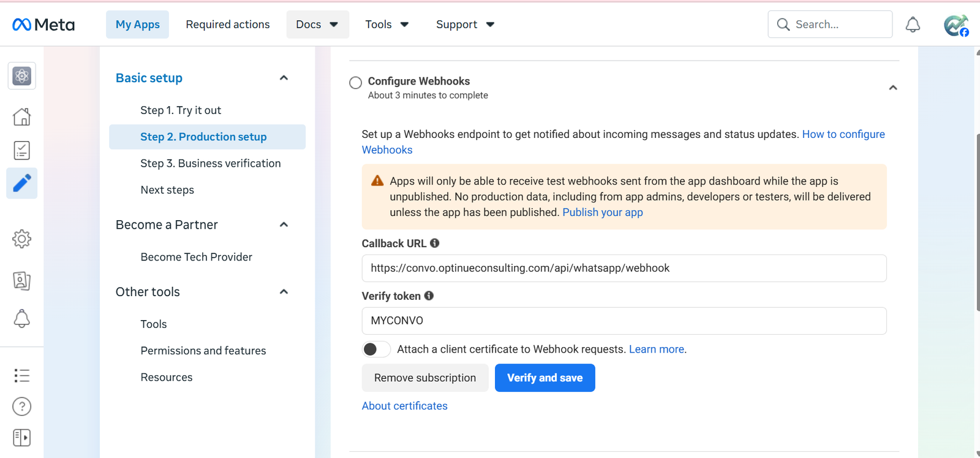Open alerts bell icon in left sidebar
980x458 pixels.
click(x=22, y=318)
